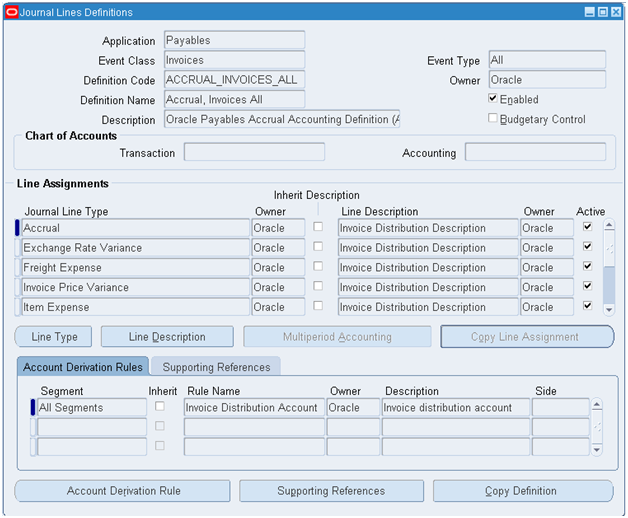628x518 pixels.
Task: Click the Copy Definition button
Action: pyautogui.click(x=523, y=491)
